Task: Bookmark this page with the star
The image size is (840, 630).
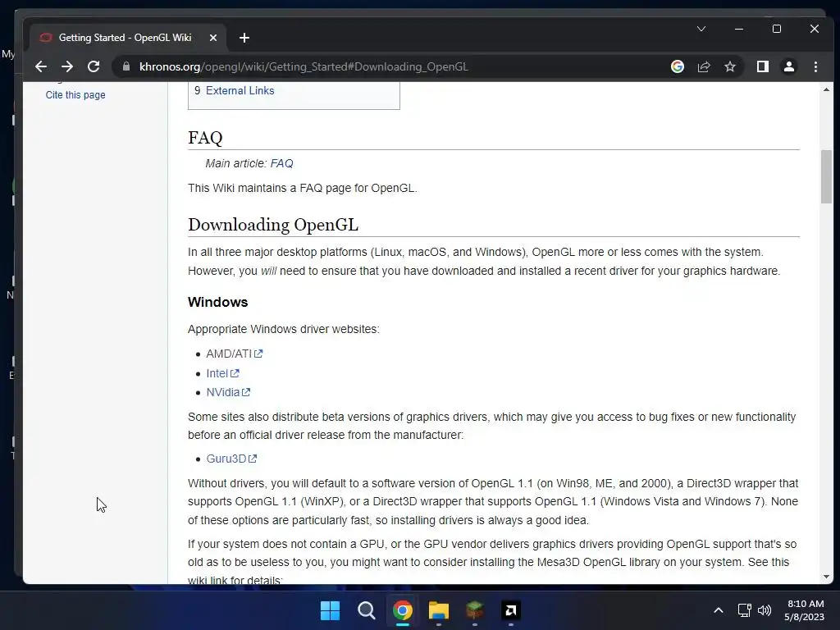Action: tap(729, 66)
